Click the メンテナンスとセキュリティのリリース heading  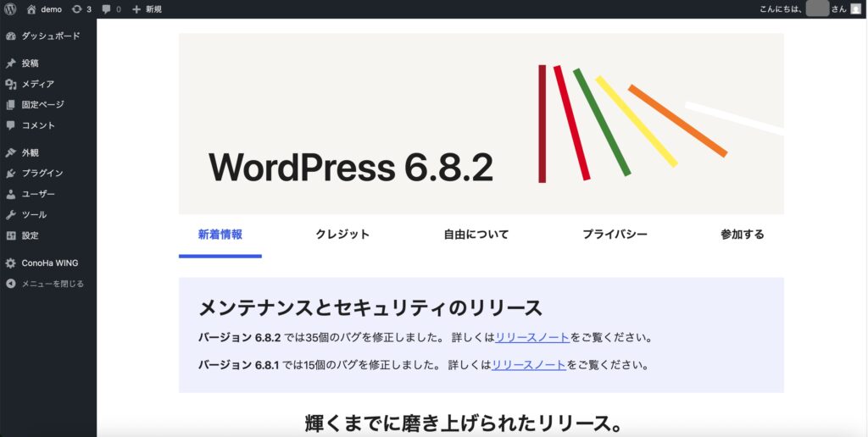[x=370, y=308]
